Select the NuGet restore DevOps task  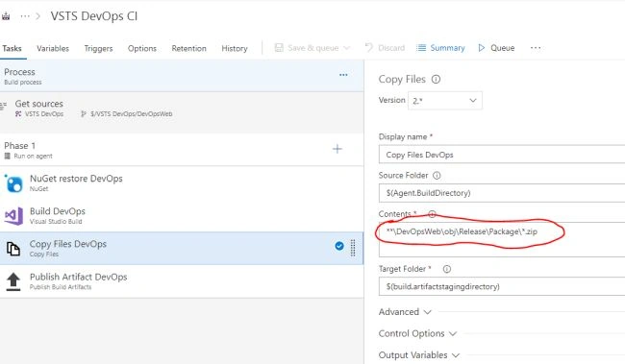pos(182,182)
